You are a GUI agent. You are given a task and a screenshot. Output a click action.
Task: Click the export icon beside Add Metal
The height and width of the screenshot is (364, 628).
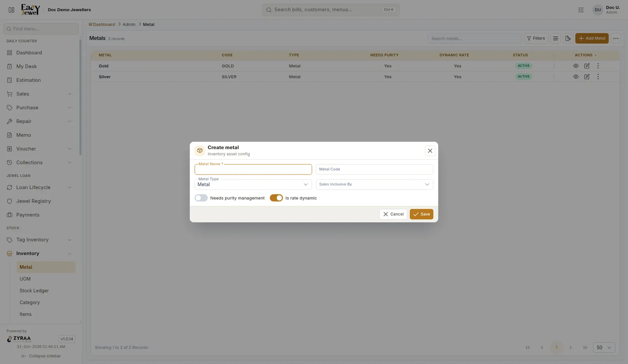point(568,38)
